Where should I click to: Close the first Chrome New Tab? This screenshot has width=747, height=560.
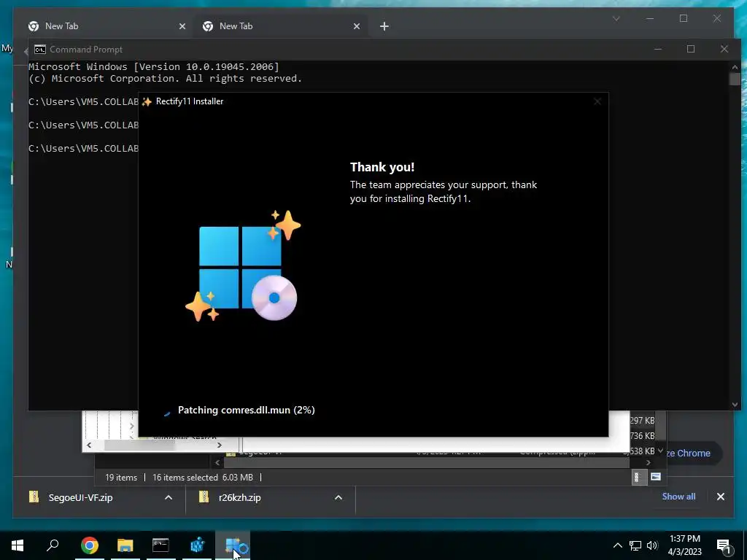click(182, 26)
